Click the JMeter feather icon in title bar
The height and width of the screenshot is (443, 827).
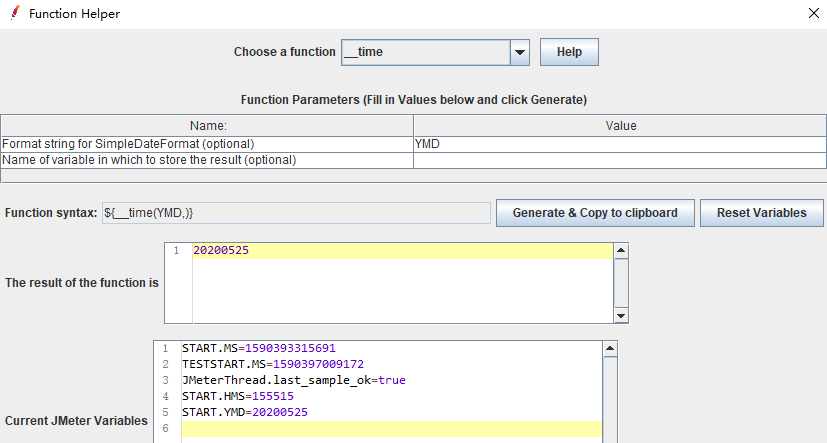point(15,14)
